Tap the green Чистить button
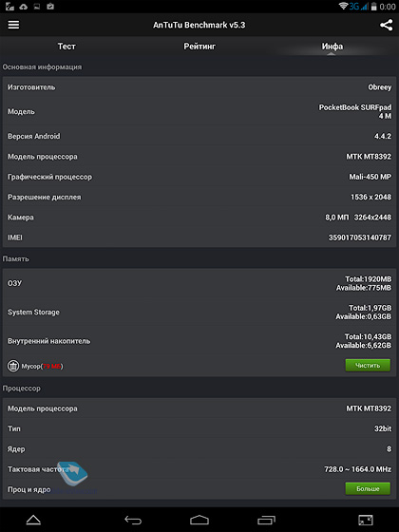 click(368, 366)
